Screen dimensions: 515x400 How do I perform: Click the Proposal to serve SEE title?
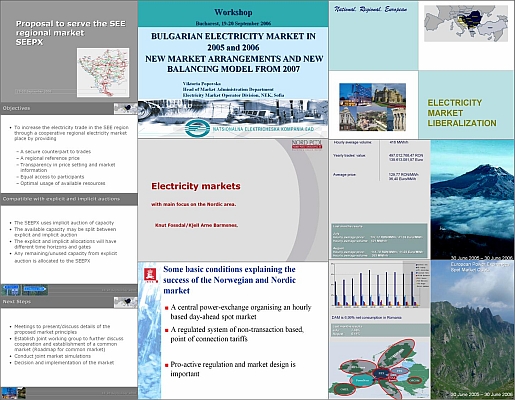pos(71,33)
